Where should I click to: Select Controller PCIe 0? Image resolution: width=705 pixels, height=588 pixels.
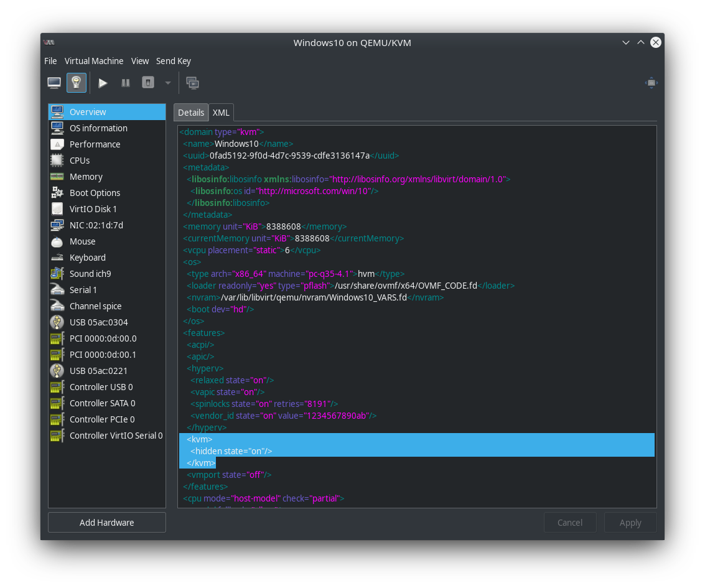coord(107,419)
